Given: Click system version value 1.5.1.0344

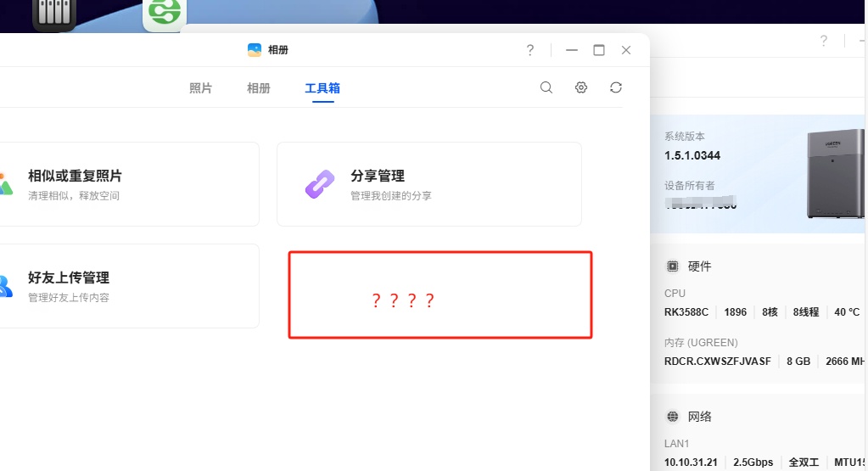Looking at the screenshot, I should coord(692,155).
